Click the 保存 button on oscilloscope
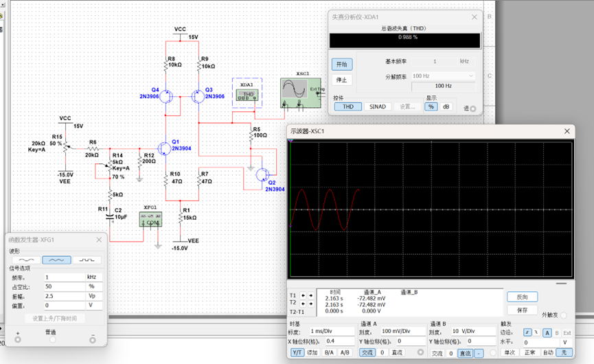 [x=523, y=310]
